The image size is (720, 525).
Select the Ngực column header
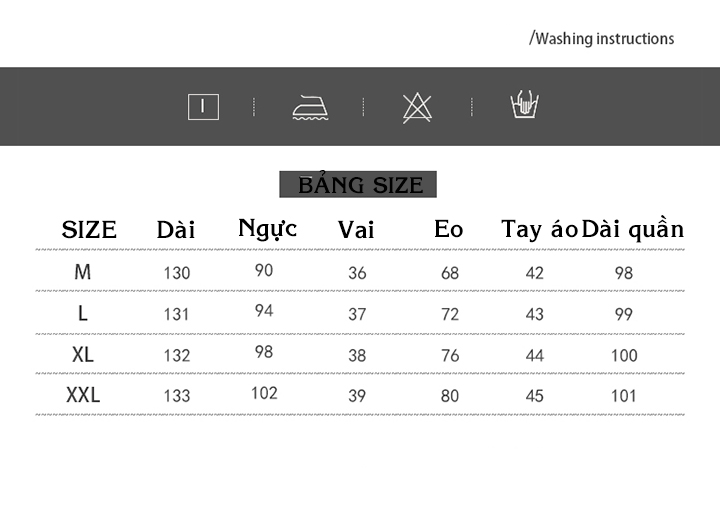[x=268, y=229]
